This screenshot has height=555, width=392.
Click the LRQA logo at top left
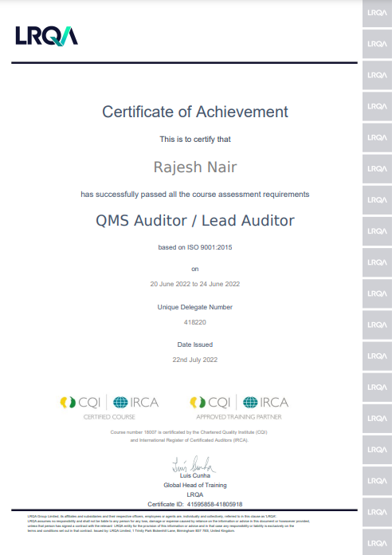(x=46, y=36)
